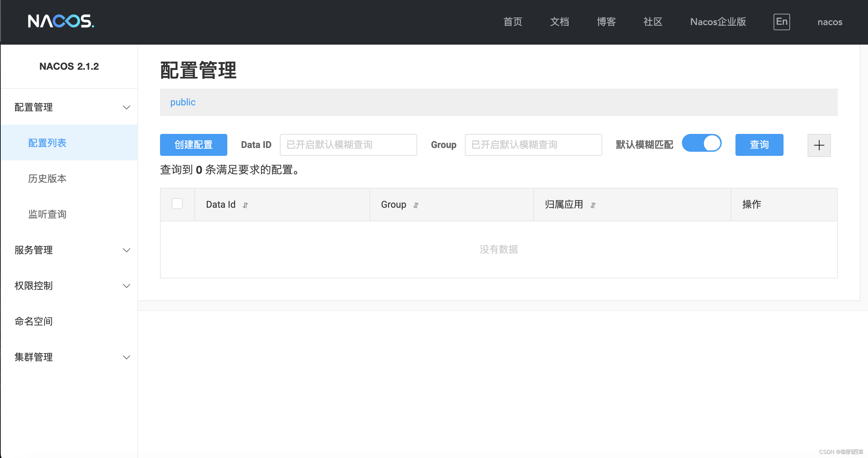868x458 pixels.
Task: Click 权限控制 sidebar menu label
Action: pos(34,286)
